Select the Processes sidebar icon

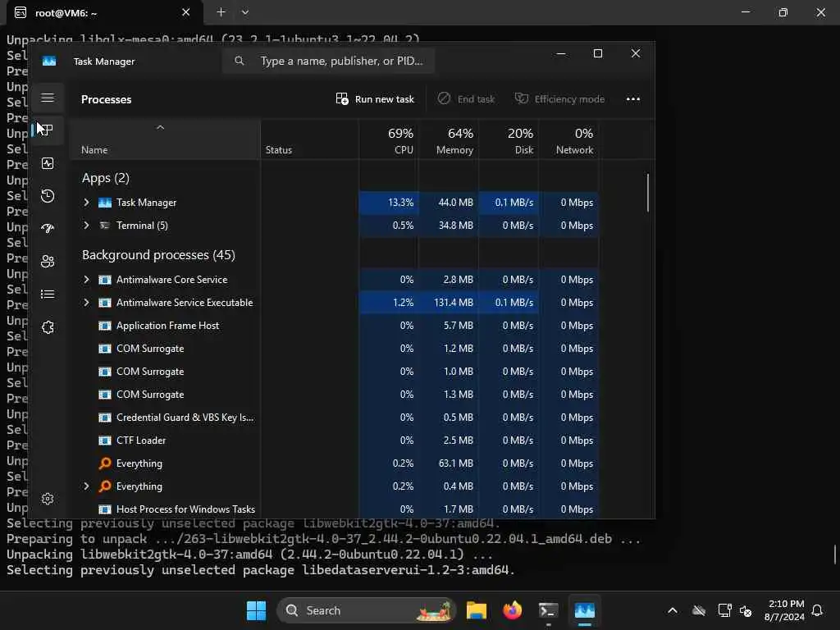click(x=48, y=130)
